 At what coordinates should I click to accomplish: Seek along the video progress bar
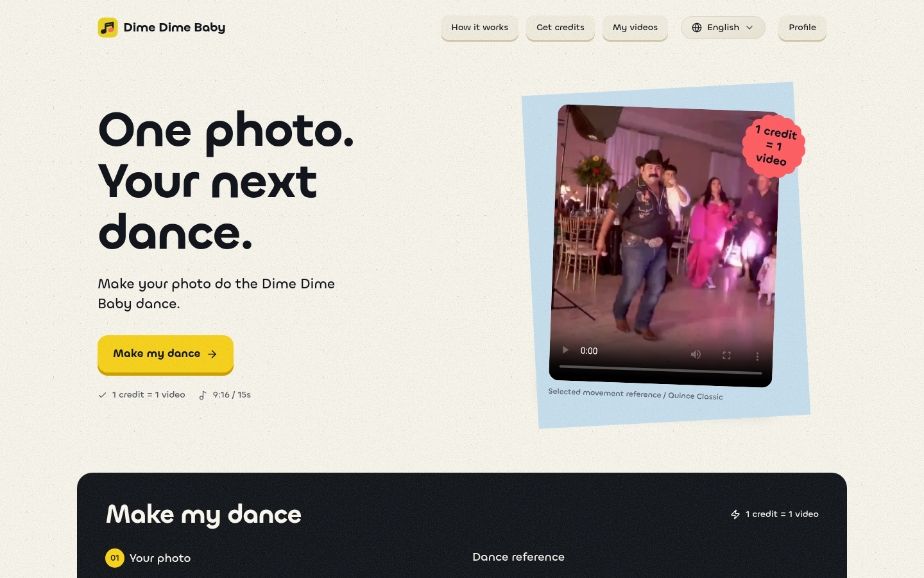coord(660,369)
